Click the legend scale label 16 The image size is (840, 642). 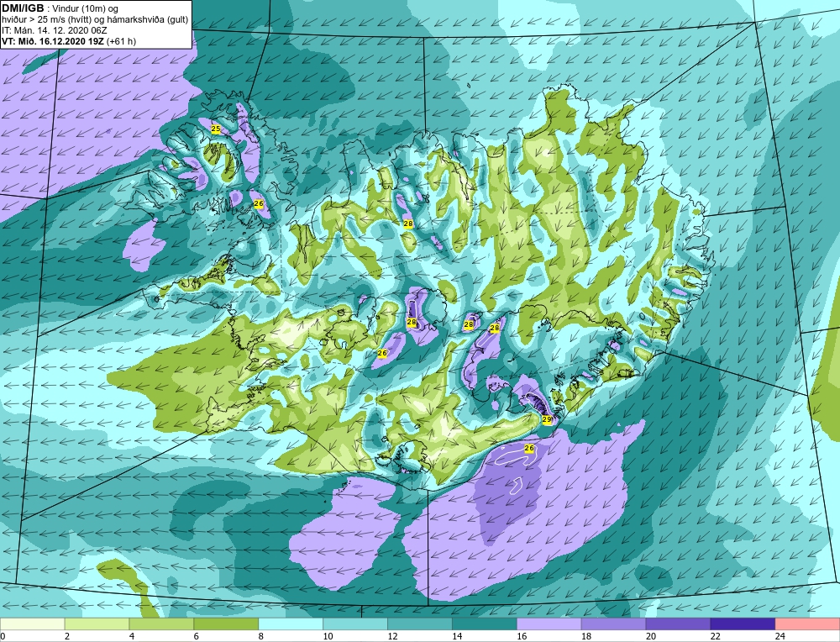[522, 637]
